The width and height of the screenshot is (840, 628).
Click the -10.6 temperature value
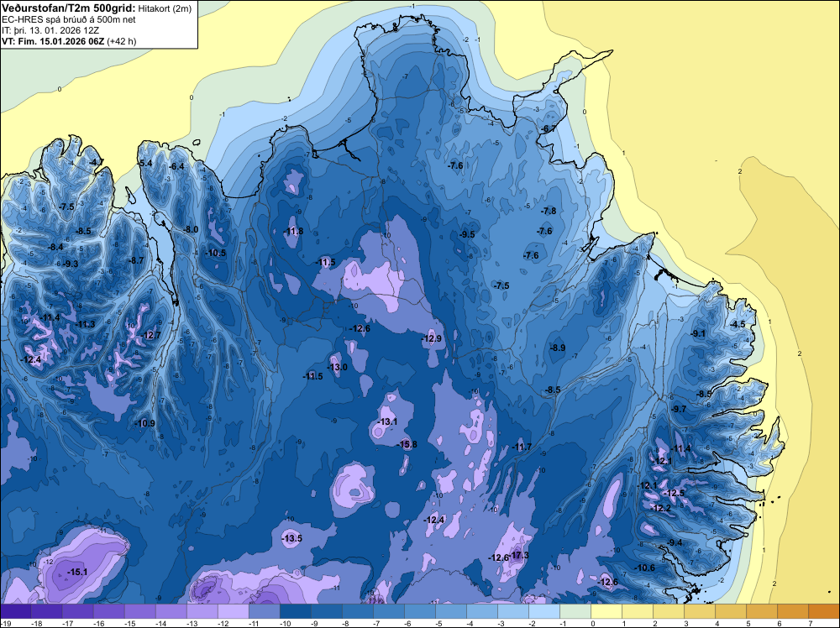coord(645,568)
